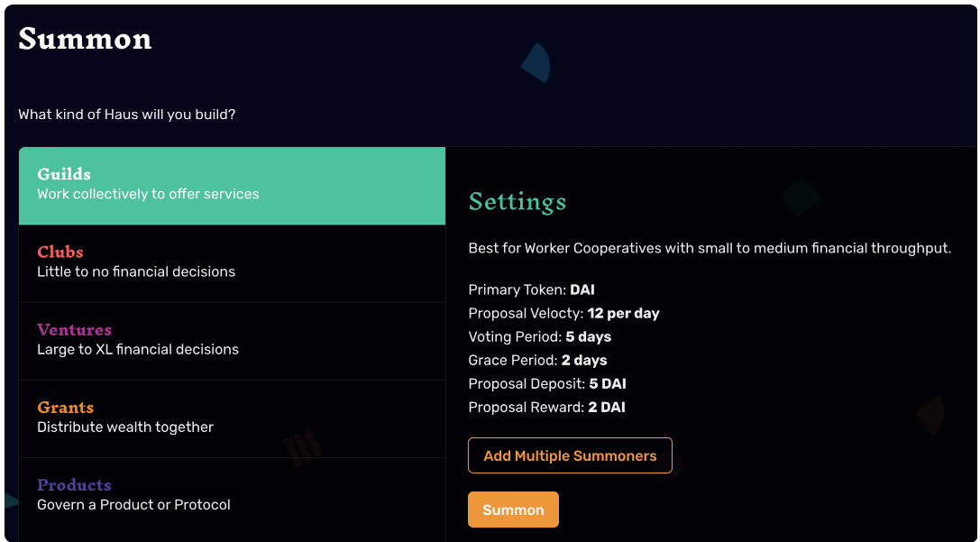This screenshot has width=980, height=542.
Task: Click the Worker Cooperatives description text
Action: pyautogui.click(x=710, y=248)
